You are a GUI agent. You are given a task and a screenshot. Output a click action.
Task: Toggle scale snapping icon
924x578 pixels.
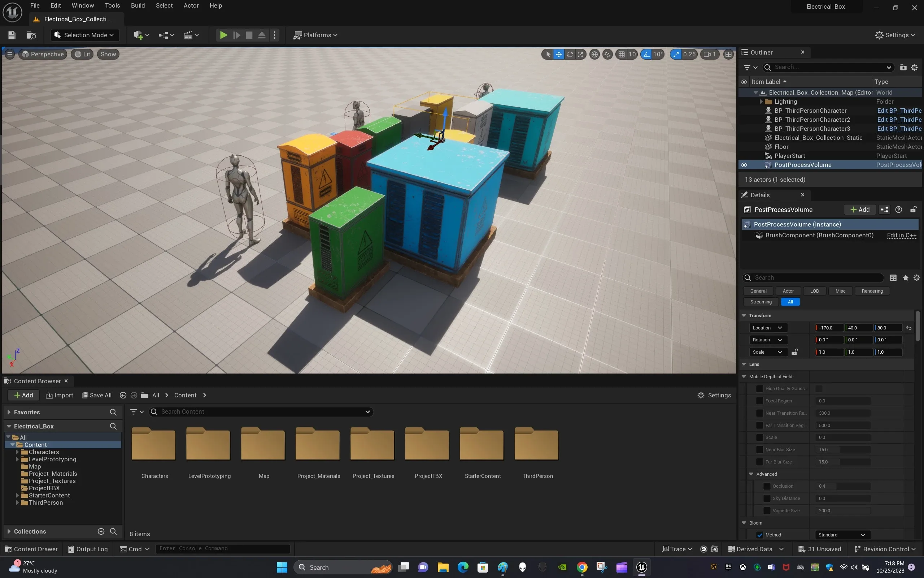pos(676,54)
